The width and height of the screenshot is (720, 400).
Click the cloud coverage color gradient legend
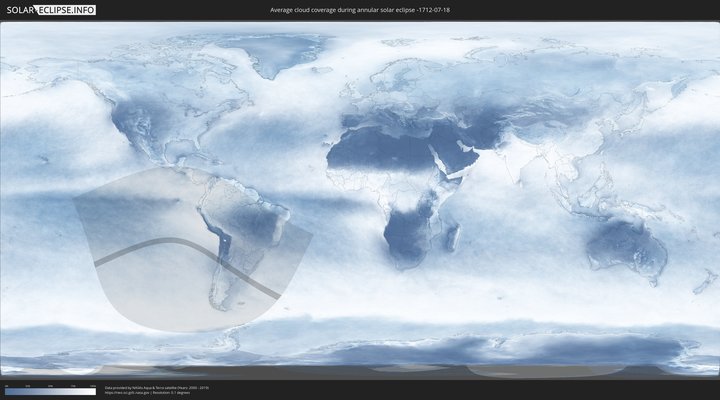(x=50, y=391)
